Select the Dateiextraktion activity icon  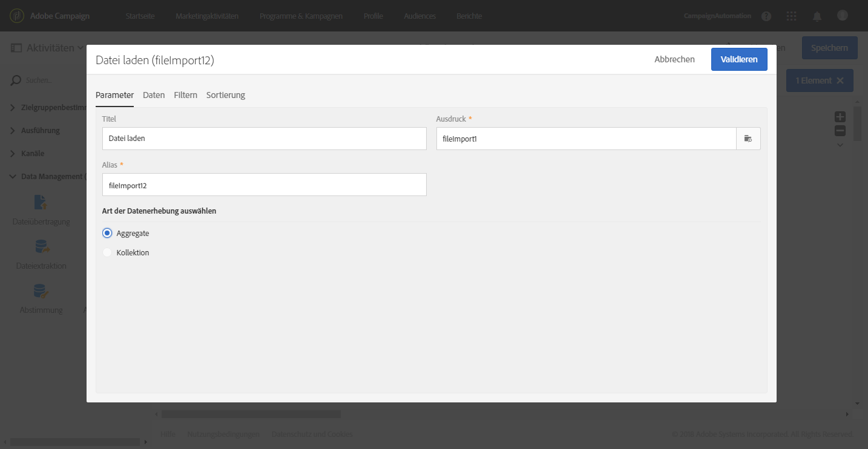click(41, 246)
